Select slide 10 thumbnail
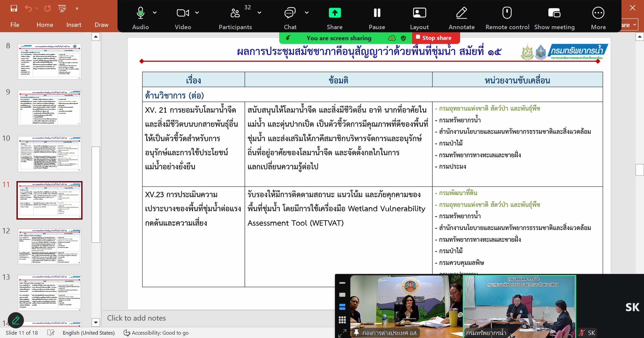The width and height of the screenshot is (644, 338). pyautogui.click(x=50, y=154)
